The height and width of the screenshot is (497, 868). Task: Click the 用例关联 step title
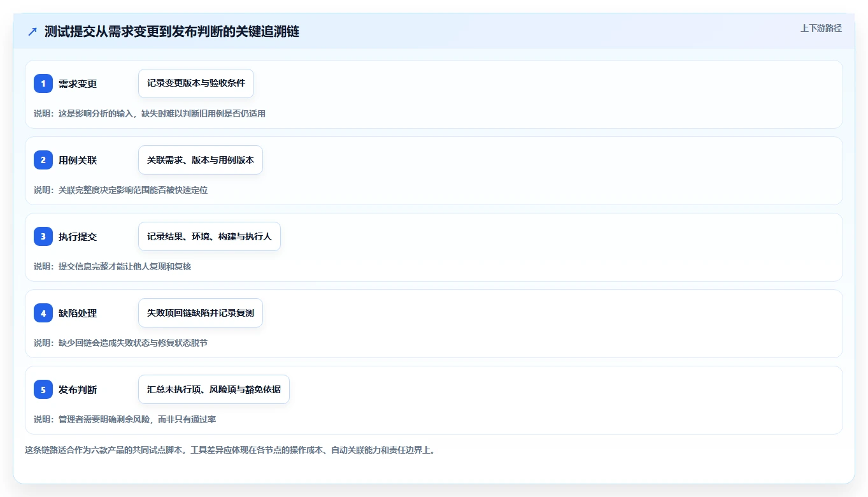point(78,160)
